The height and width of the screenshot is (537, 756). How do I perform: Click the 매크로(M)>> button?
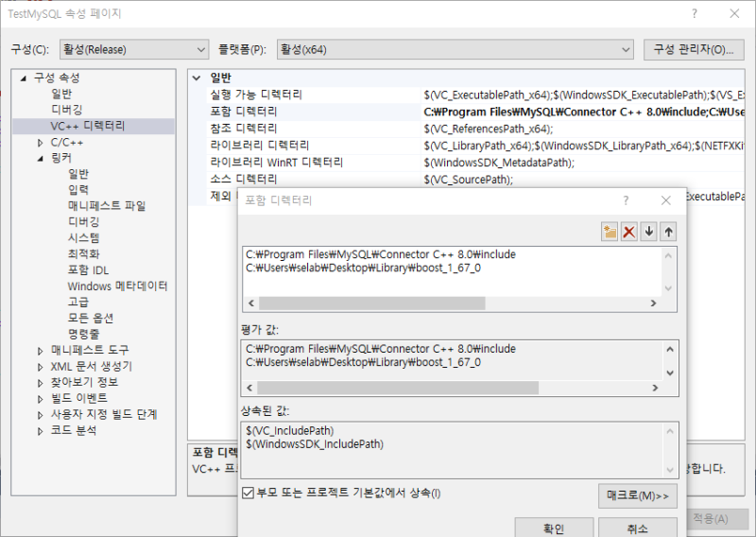637,496
